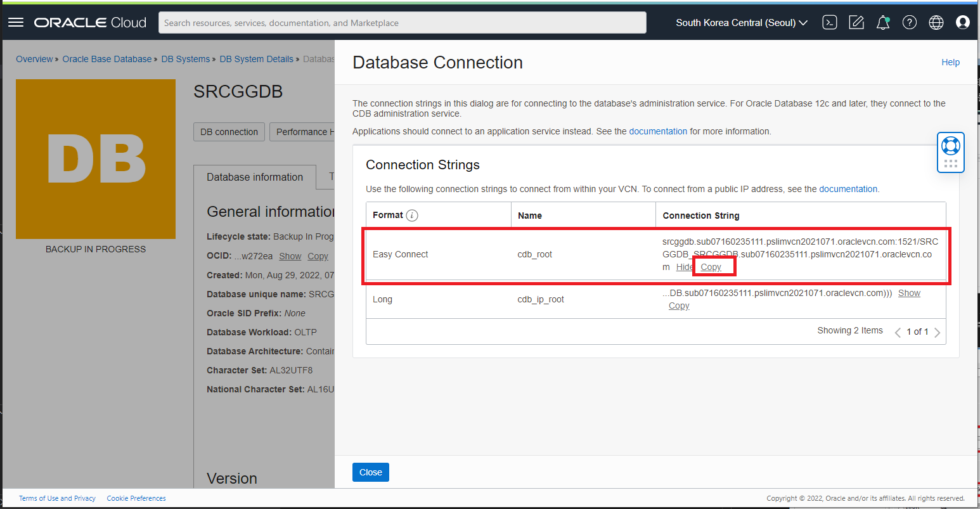The width and height of the screenshot is (980, 509).
Task: Go to the next page arrow
Action: coord(938,332)
